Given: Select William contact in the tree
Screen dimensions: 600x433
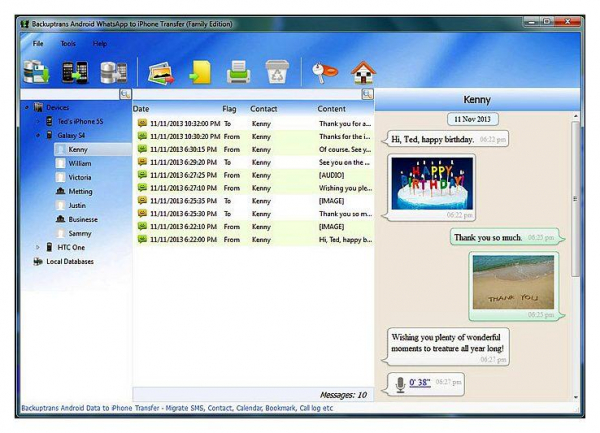Looking at the screenshot, I should coord(80,163).
